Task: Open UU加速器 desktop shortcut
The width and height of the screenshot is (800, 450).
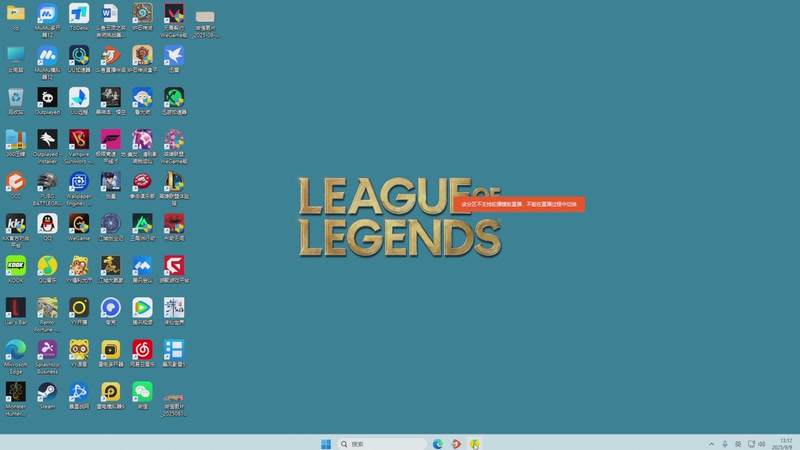Action: [79, 59]
